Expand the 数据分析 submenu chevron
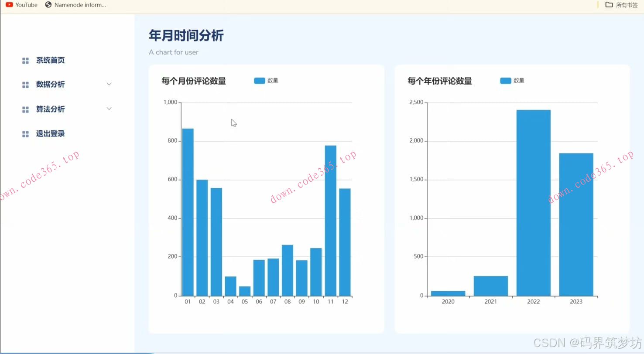The width and height of the screenshot is (644, 354). click(x=109, y=84)
